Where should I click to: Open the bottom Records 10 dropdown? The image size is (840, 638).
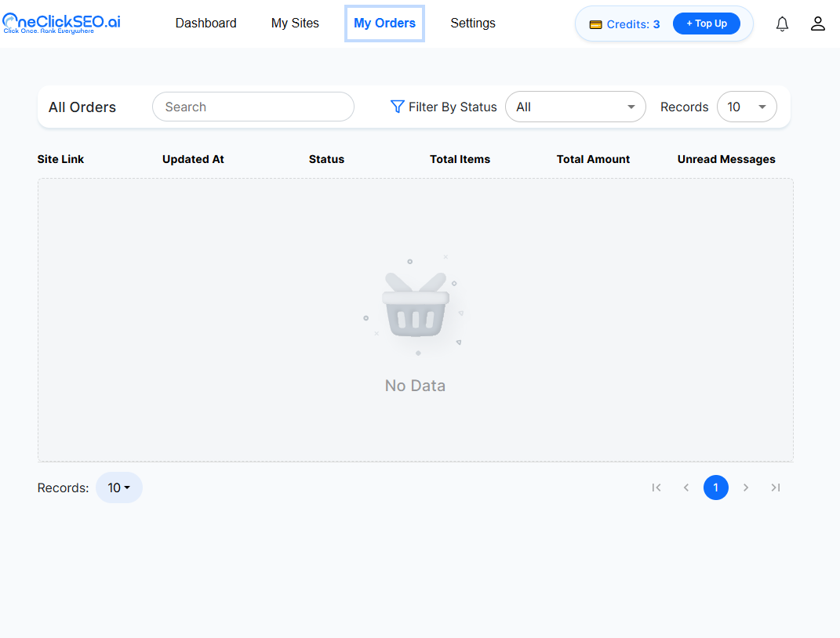point(119,488)
